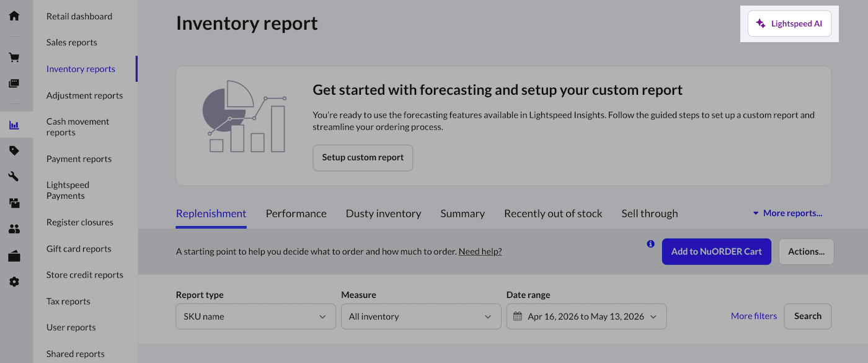Screen dimensions: 868x363
Task: Click the calendar icon in Date range field
Action: tap(518, 317)
